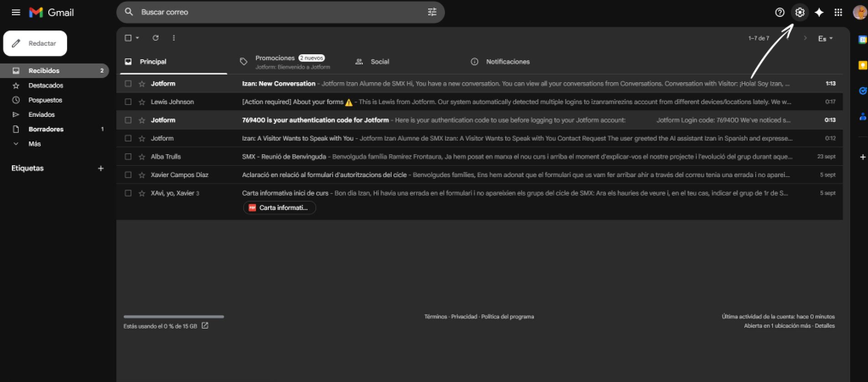The width and height of the screenshot is (868, 382).
Task: Switch to the Social tab
Action: [x=379, y=62]
